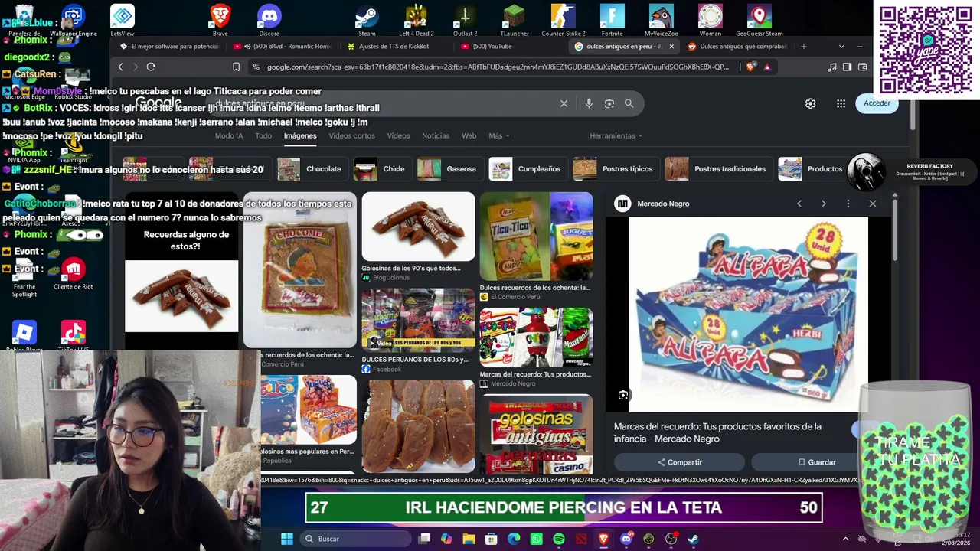Toggle the Brave sidebar panel
980x551 pixels.
tap(847, 67)
